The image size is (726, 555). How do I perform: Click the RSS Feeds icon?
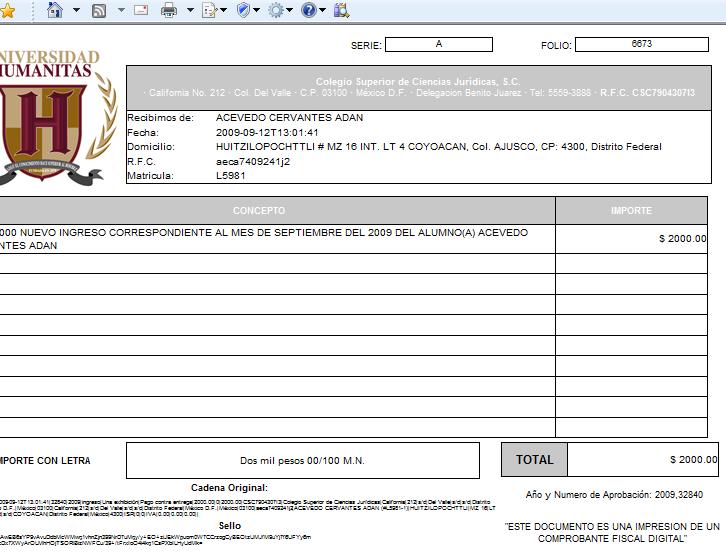[x=99, y=10]
